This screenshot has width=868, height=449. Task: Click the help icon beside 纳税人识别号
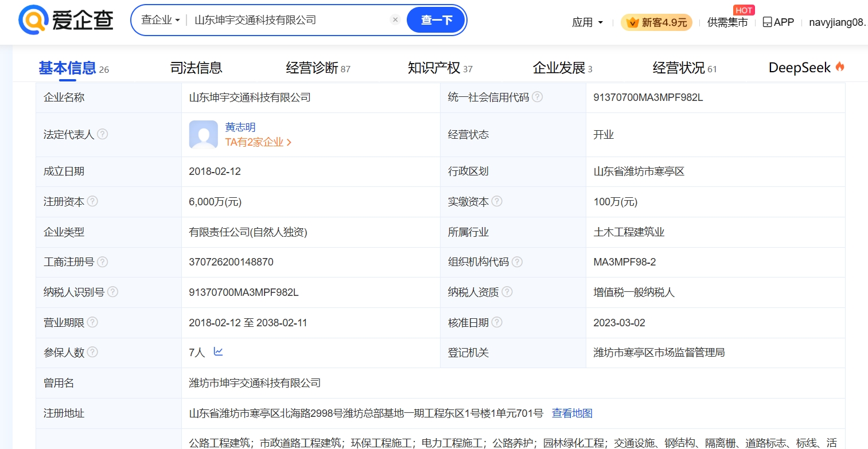(x=112, y=292)
